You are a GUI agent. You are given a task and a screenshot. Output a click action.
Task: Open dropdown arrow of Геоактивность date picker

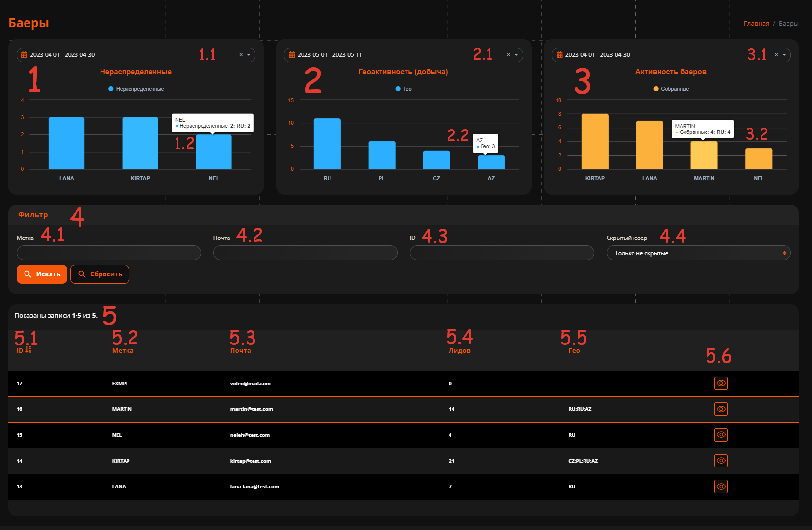516,55
